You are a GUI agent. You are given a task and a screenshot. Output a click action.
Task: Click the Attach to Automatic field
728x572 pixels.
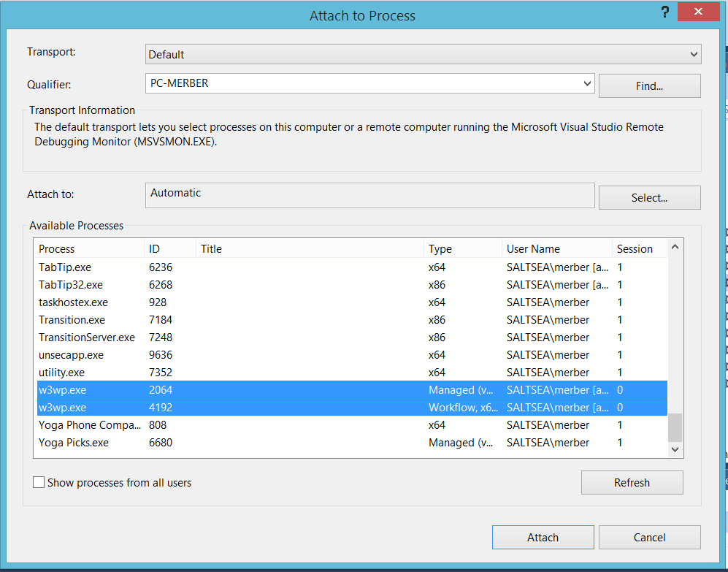click(369, 195)
